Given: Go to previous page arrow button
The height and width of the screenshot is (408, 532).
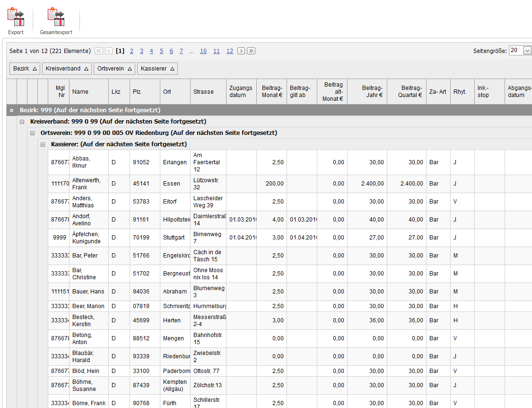Looking at the screenshot, I should tap(109, 51).
